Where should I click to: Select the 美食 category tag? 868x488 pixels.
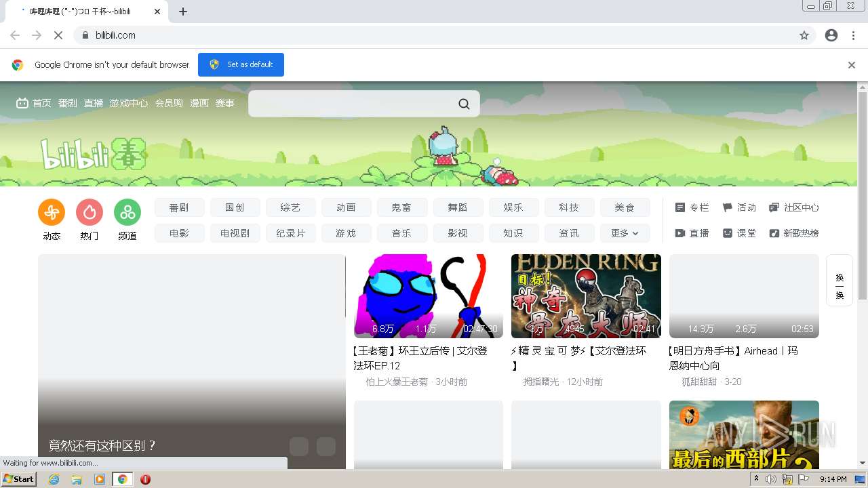(625, 207)
